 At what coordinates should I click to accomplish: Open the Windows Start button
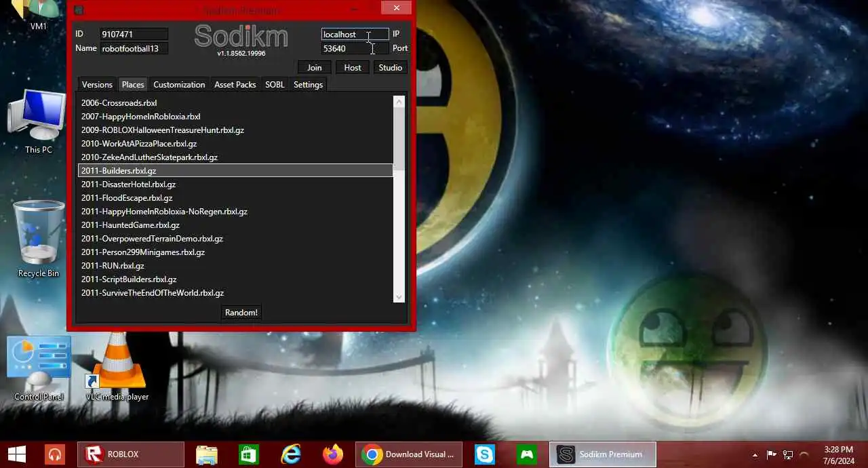[x=17, y=454]
